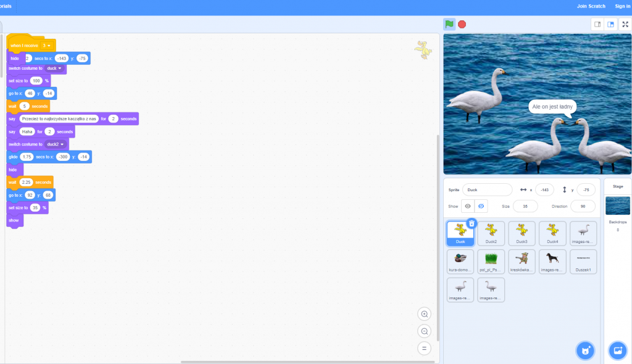Switch to small stage layout
This screenshot has width=632, height=364.
597,24
